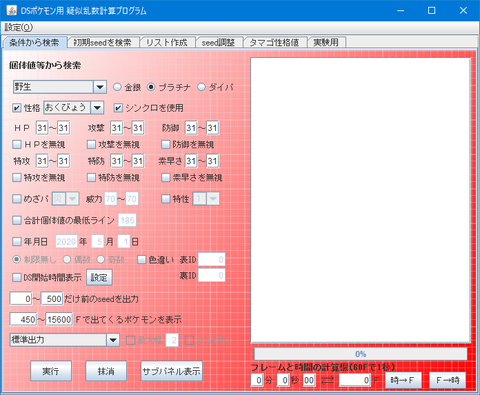
Task: Expand the 特性 number dropdown
Action: click(x=213, y=199)
